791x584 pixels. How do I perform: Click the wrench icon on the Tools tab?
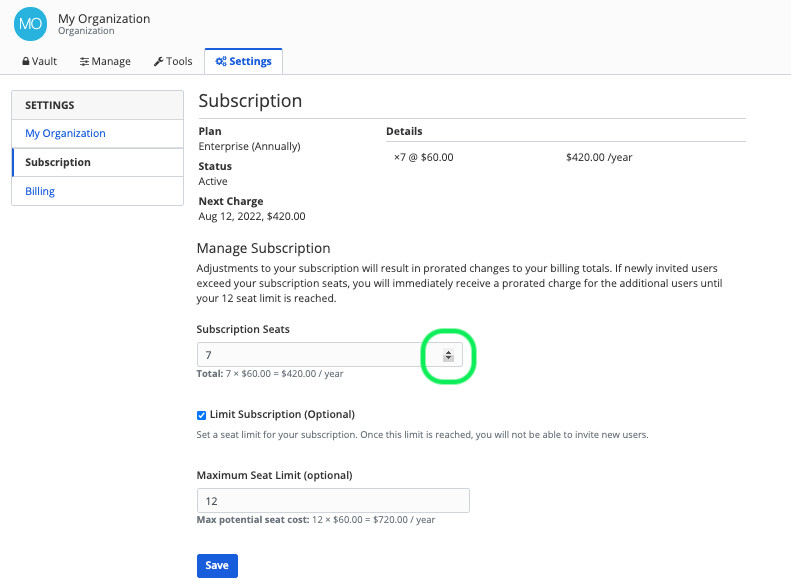click(158, 62)
